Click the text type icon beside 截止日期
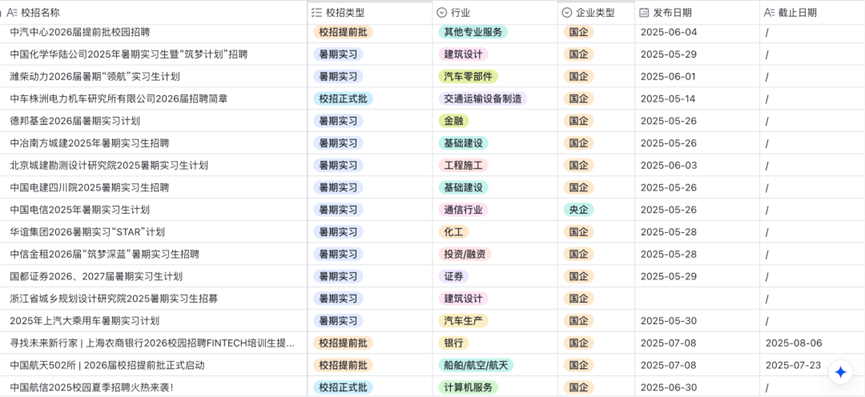 point(770,12)
